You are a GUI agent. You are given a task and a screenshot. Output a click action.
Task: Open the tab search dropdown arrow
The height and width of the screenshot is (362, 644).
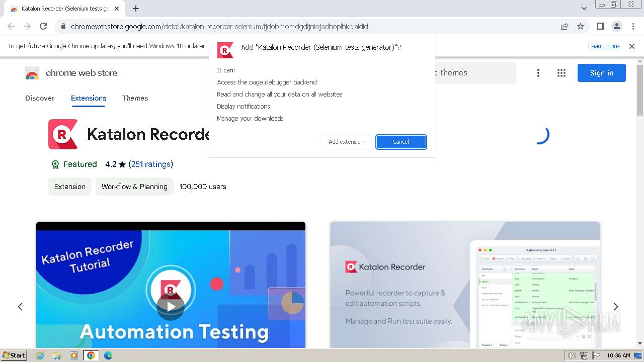584,9
